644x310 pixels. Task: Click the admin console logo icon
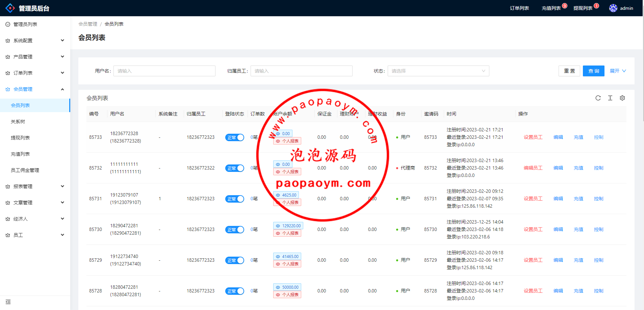pyautogui.click(x=10, y=8)
